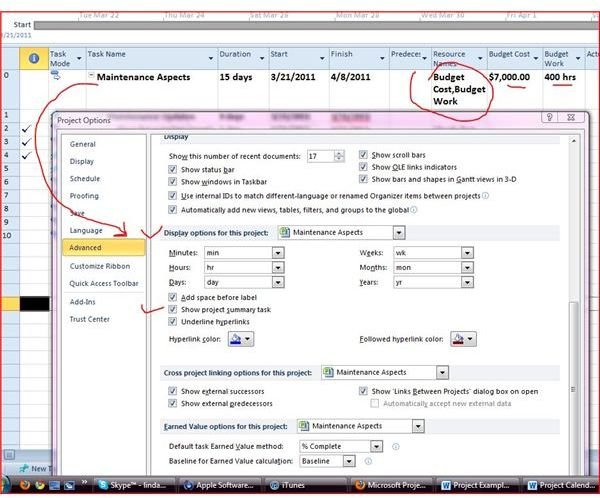
Task: Open Budget Cost column filter dropdown
Action: point(536,58)
